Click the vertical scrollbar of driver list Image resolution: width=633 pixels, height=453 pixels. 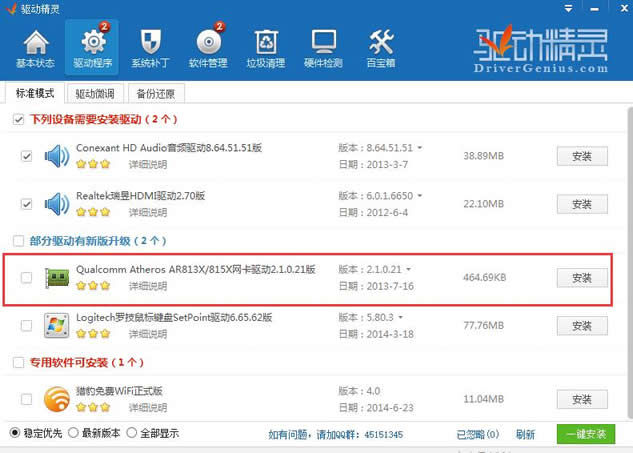tap(629, 262)
